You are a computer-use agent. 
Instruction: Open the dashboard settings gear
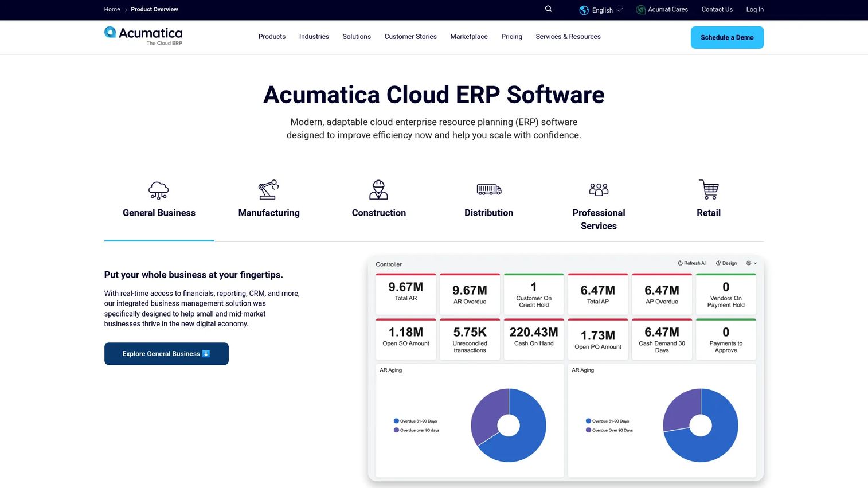tap(749, 263)
